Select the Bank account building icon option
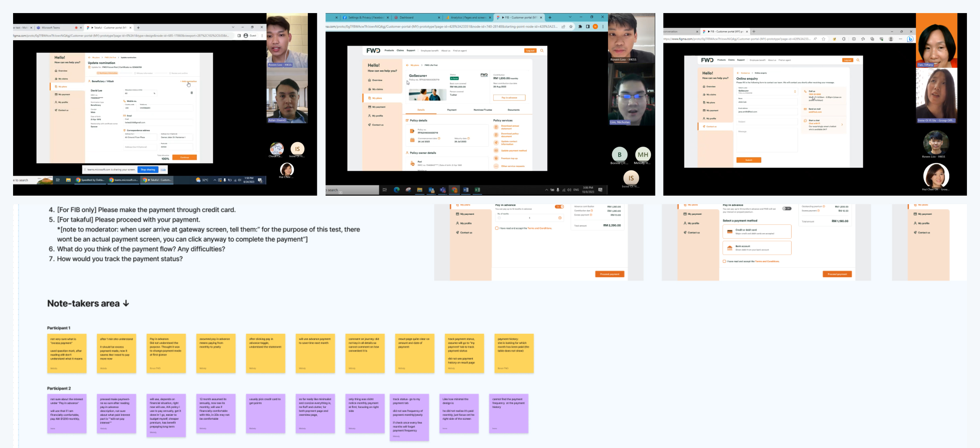 [x=730, y=248]
